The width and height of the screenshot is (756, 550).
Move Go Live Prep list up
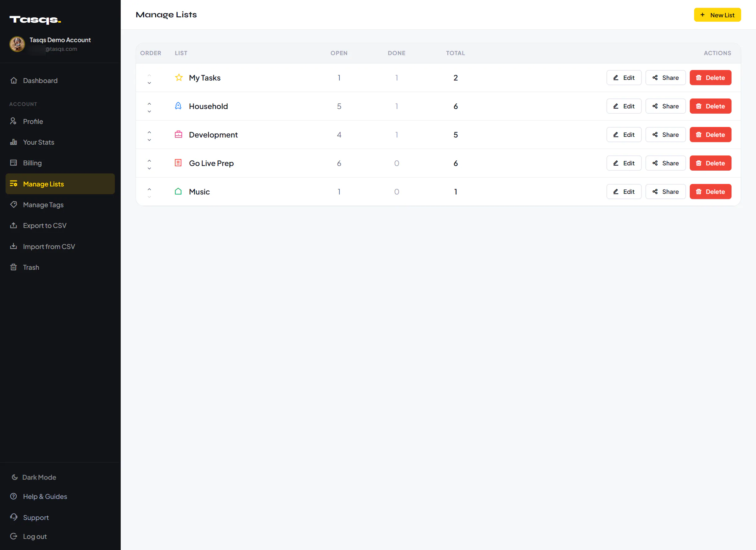pyautogui.click(x=149, y=160)
